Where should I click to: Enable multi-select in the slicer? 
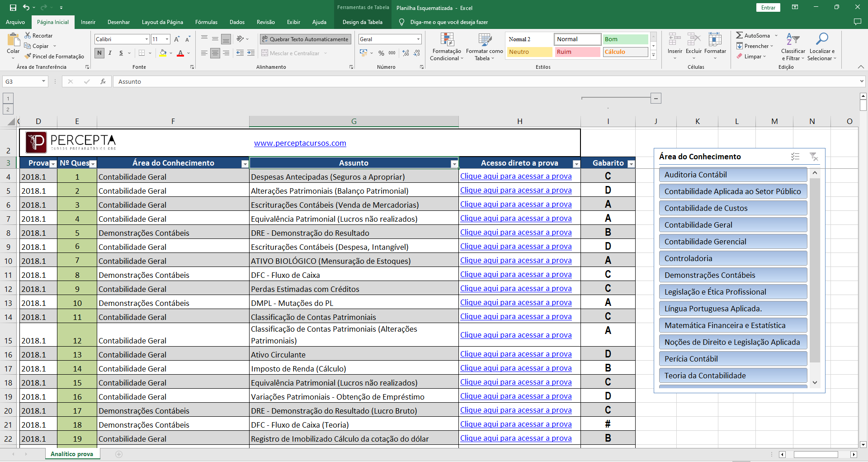click(795, 157)
